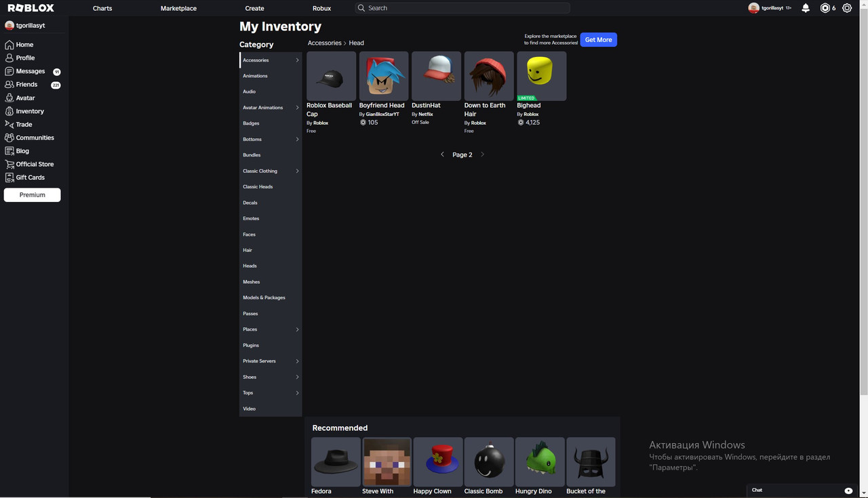This screenshot has height=498, width=868.
Task: Expand the Avatar Animations category
Action: point(297,108)
